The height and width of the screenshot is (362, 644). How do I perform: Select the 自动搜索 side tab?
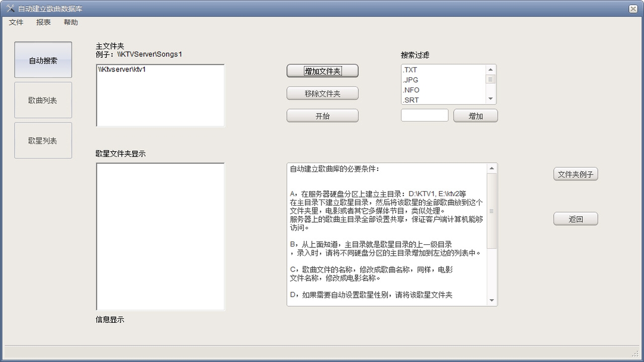click(x=43, y=60)
